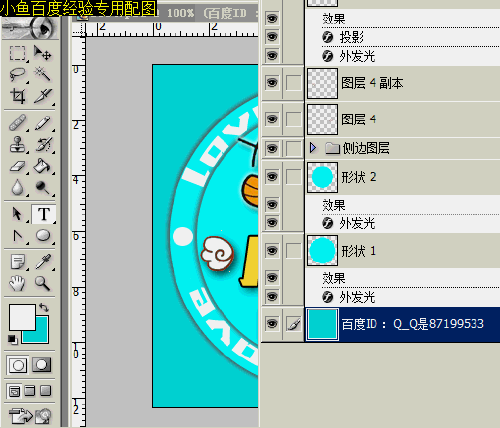Select the Rectangular Marquee tool

click(x=17, y=53)
